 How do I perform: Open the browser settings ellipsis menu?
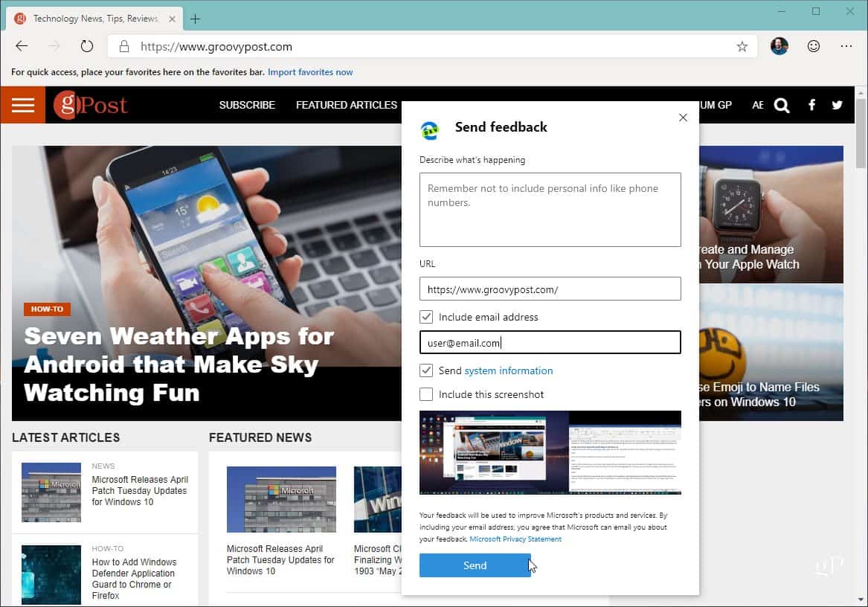pos(846,46)
